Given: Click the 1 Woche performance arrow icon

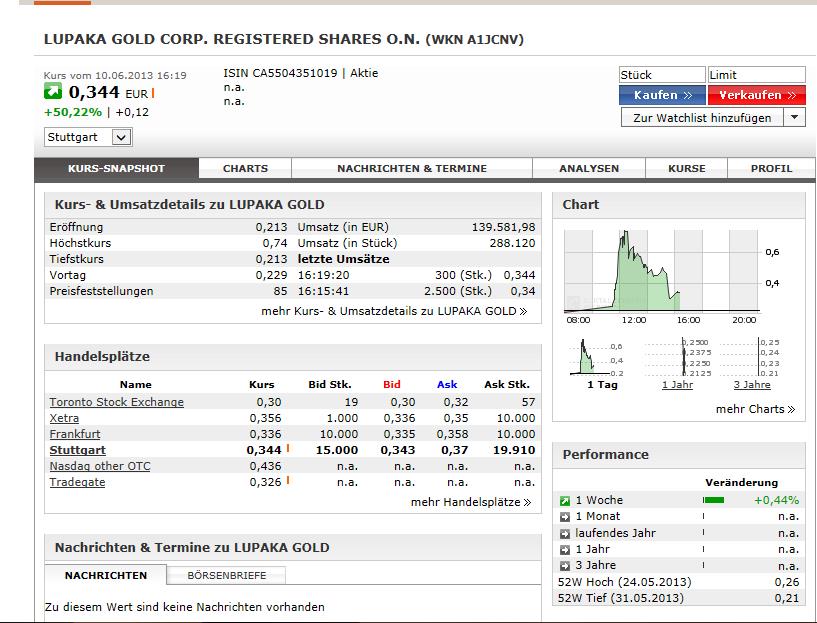Looking at the screenshot, I should [565, 500].
